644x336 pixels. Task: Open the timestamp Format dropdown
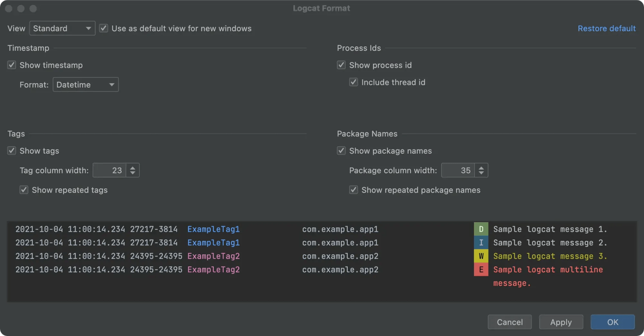click(x=86, y=85)
